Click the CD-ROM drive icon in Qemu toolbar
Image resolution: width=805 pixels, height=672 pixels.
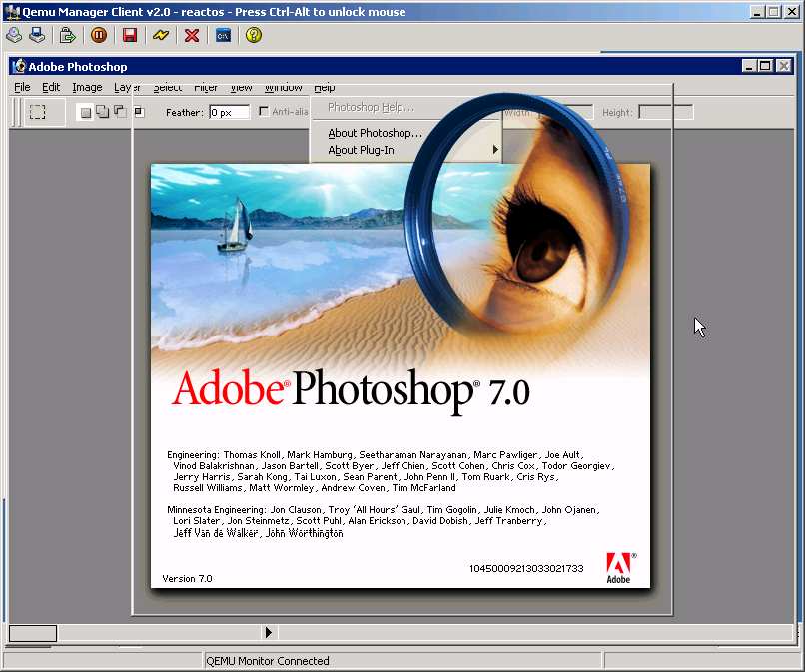click(x=14, y=35)
